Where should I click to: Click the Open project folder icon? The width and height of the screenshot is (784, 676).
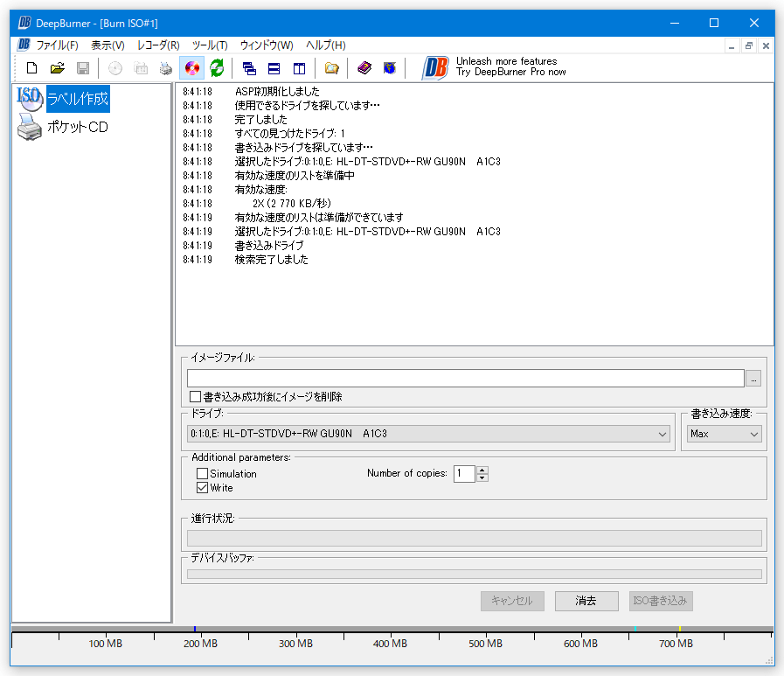tap(58, 68)
